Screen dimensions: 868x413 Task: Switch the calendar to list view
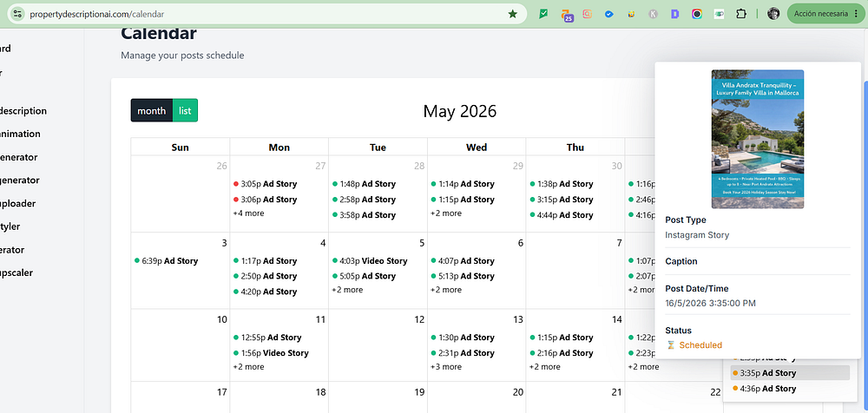pos(185,111)
